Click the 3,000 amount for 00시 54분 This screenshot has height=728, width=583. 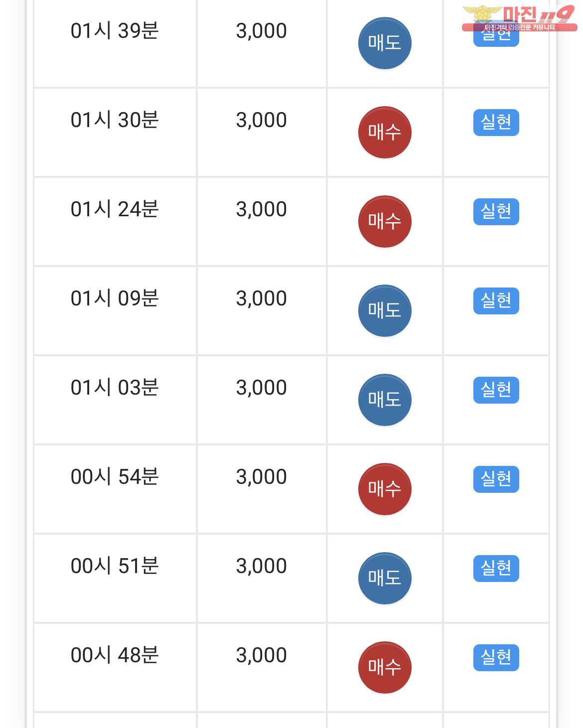(262, 477)
